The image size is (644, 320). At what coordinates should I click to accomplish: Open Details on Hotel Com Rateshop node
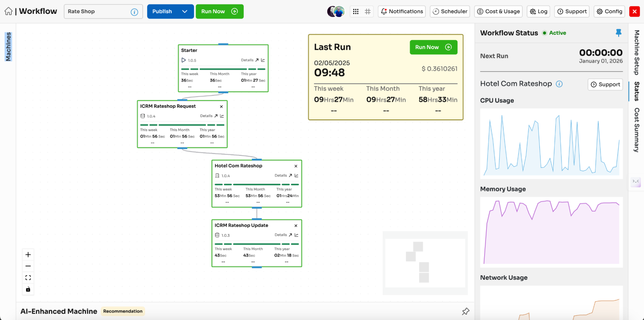(x=283, y=175)
